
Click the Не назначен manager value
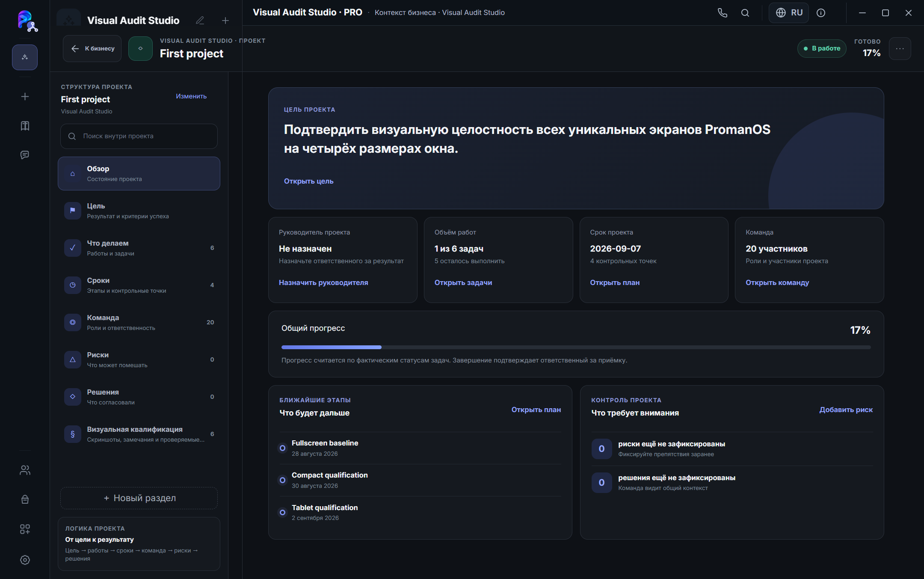click(x=305, y=249)
